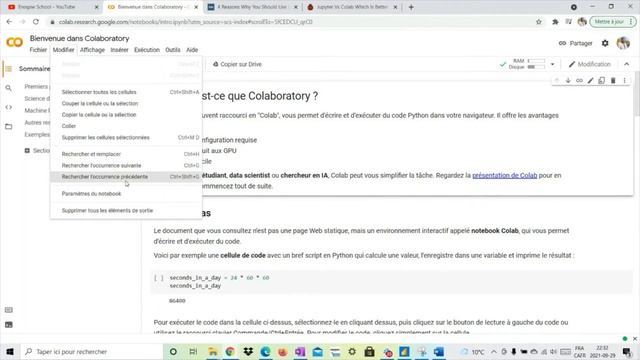Viewport: 640px width, 360px height.
Task: Open the Insérer menu
Action: [x=119, y=50]
